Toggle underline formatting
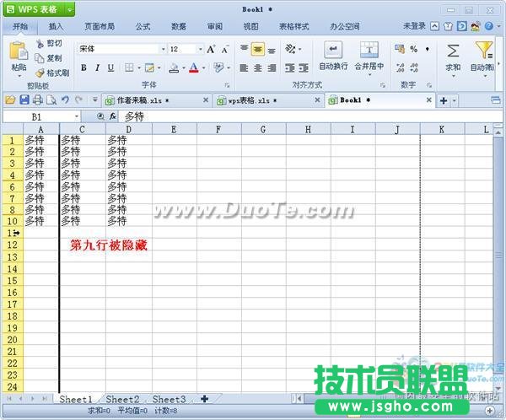 (x=110, y=67)
